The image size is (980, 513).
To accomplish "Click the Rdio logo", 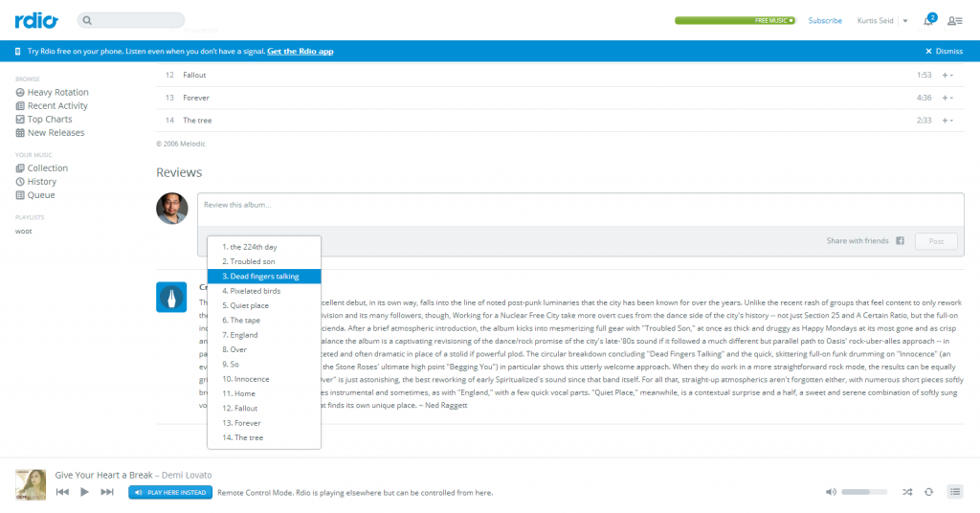I will [35, 20].
